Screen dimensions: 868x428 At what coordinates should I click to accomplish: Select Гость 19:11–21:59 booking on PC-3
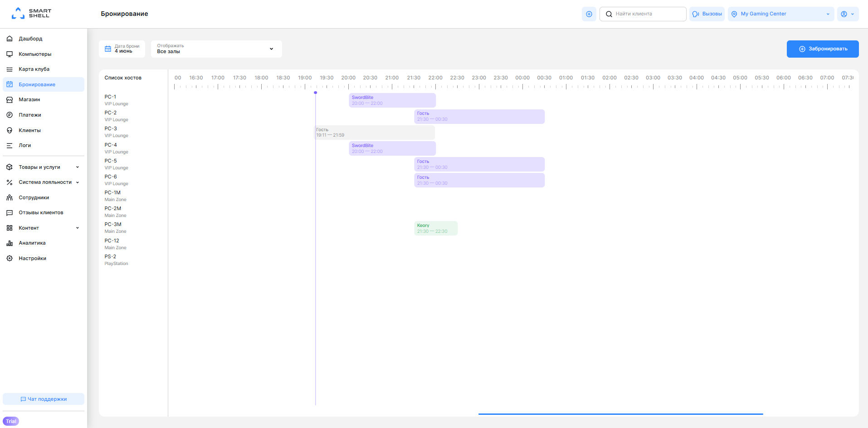coord(375,133)
